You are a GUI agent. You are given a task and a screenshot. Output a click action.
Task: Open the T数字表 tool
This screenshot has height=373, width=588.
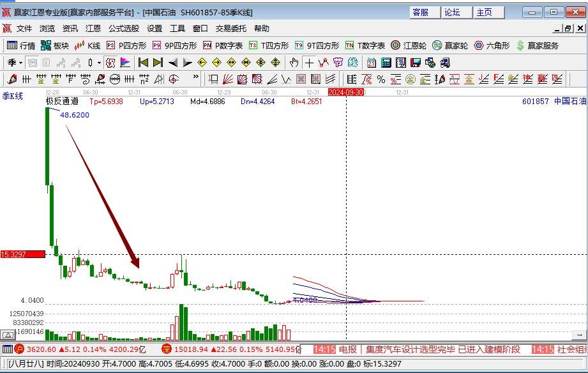pos(365,45)
